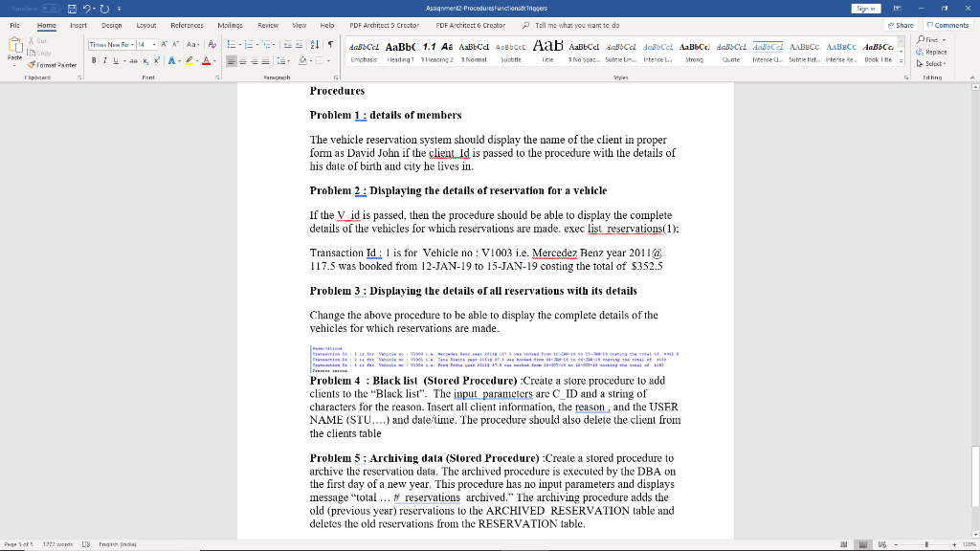Image resolution: width=980 pixels, height=551 pixels.
Task: Toggle the Show/Hide paragraph marks icon
Action: (x=331, y=44)
